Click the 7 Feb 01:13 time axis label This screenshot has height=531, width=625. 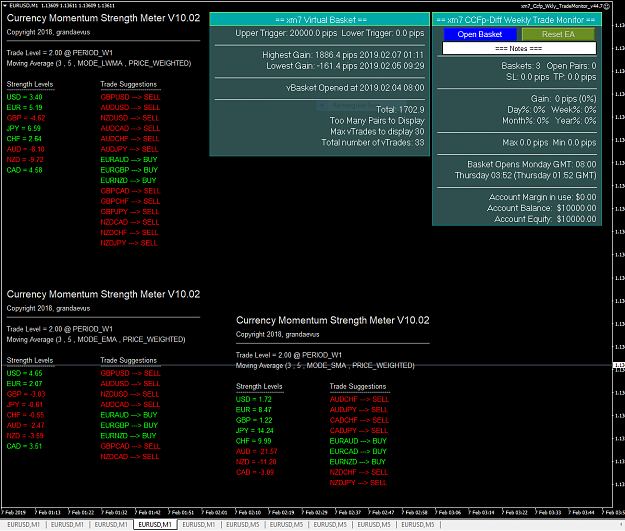(x=48, y=512)
